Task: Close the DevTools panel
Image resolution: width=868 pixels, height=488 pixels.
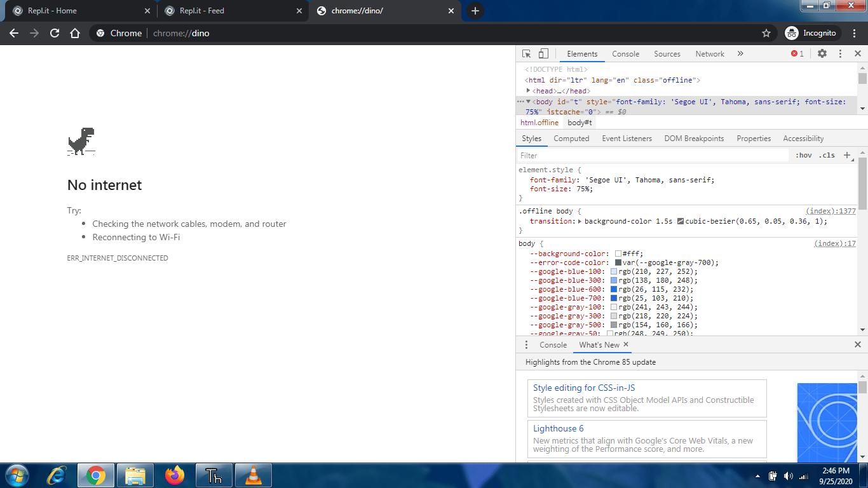Action: click(858, 54)
